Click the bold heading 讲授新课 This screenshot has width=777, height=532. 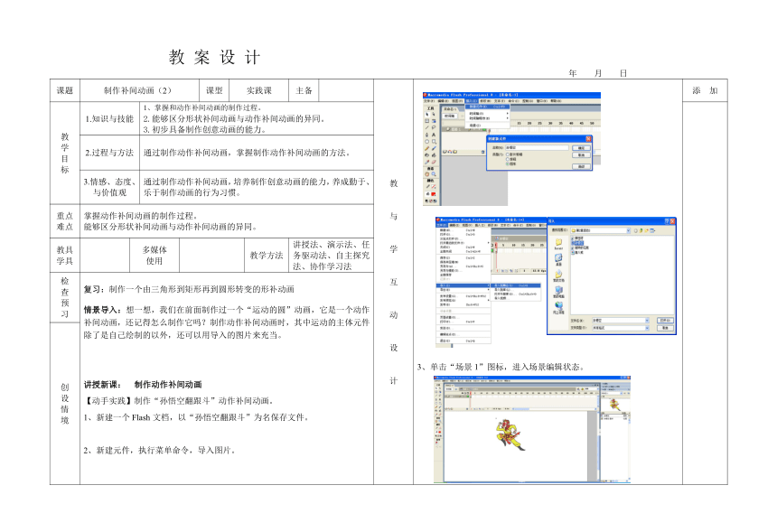pyautogui.click(x=100, y=385)
